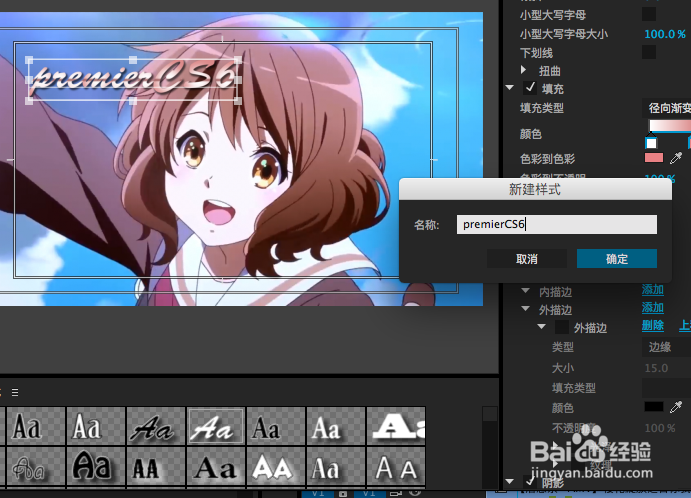Click the white gradient color stop under 颜色
This screenshot has height=498, width=691.
pyautogui.click(x=651, y=143)
